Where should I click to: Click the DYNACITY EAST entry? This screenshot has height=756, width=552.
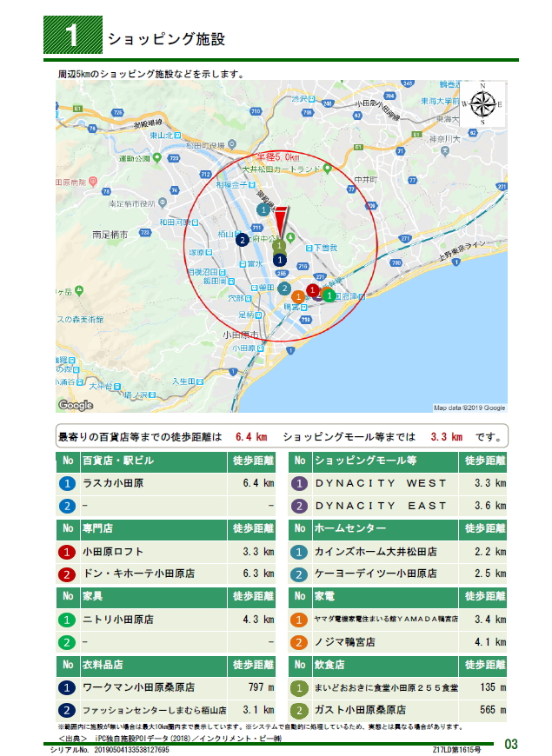382,506
